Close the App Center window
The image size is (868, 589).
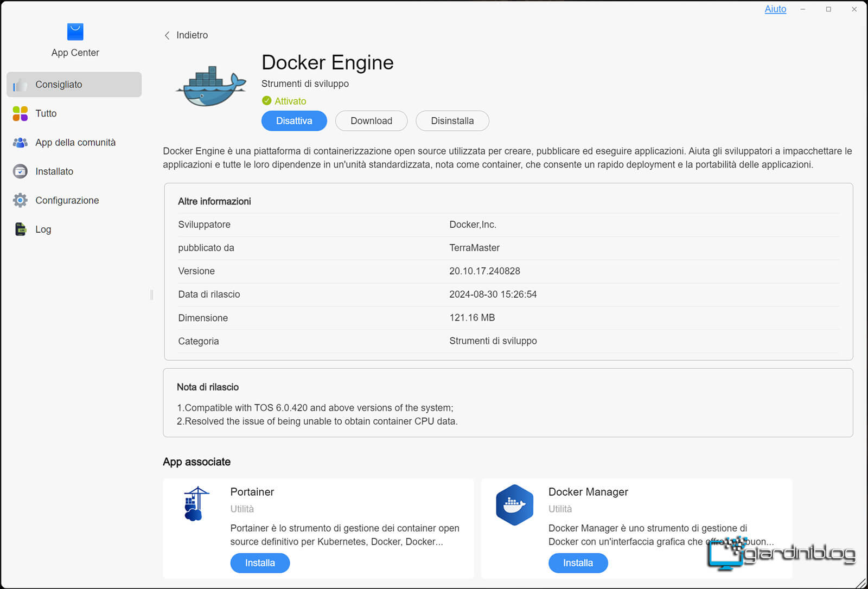point(854,9)
